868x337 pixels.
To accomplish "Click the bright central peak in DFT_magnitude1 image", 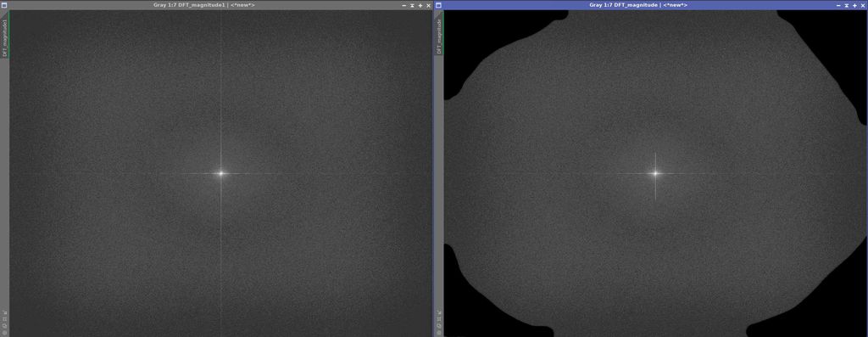I will click(221, 173).
